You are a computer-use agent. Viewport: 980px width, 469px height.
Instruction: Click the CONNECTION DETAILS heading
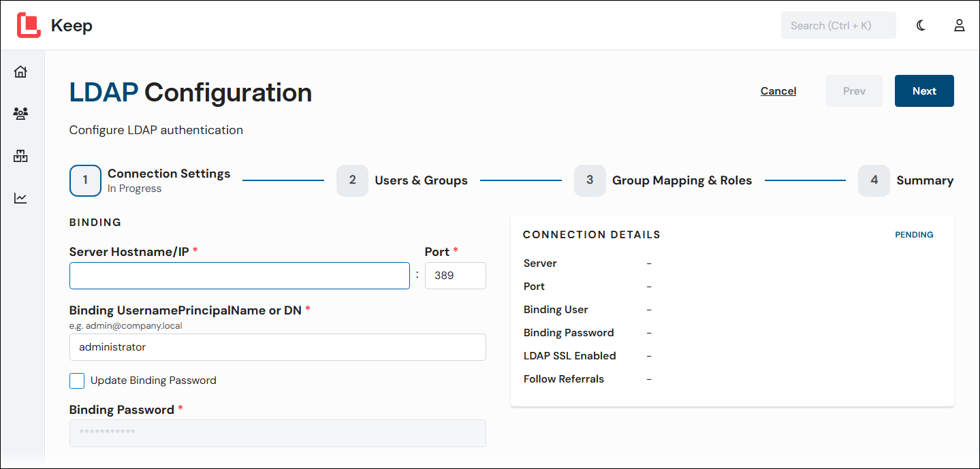pos(592,235)
